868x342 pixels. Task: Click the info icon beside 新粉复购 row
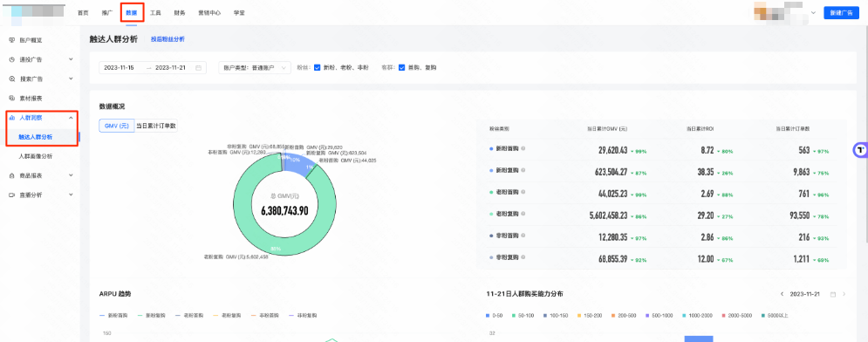point(523,170)
